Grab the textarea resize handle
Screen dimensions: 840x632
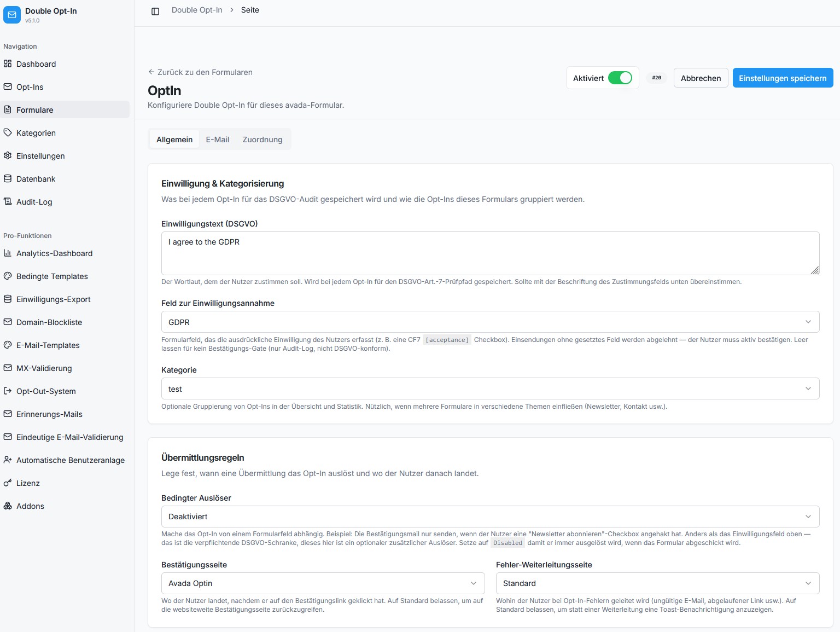click(815, 270)
